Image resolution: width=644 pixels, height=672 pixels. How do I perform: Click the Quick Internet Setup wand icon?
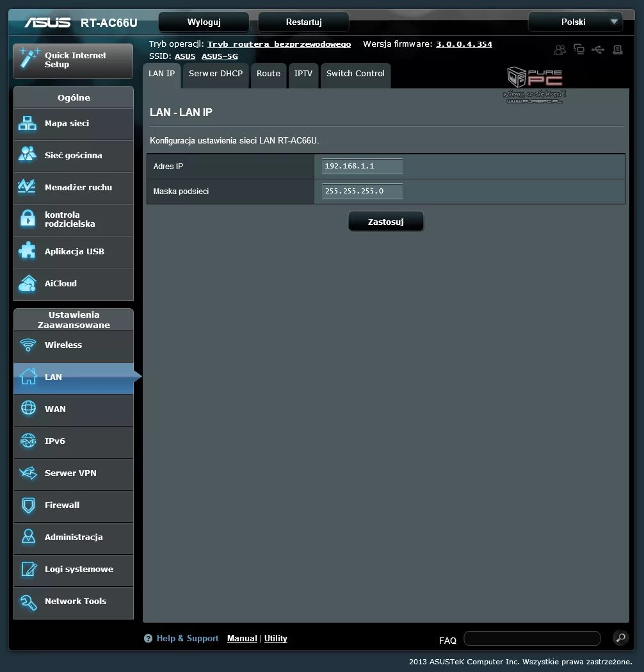coord(29,59)
